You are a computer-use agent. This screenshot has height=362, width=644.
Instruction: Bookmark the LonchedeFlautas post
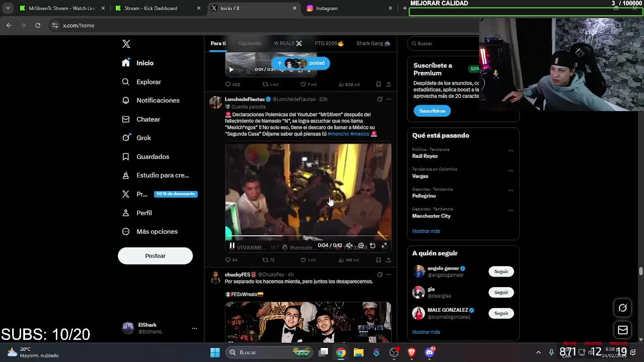tap(378, 260)
